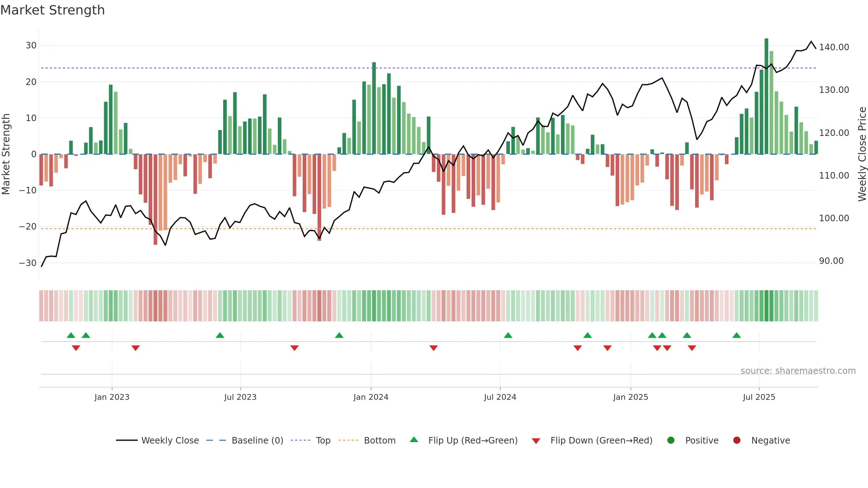Screen dimensions: 868x488
Task: Toggle the Top legend entry
Action: tap(310, 440)
